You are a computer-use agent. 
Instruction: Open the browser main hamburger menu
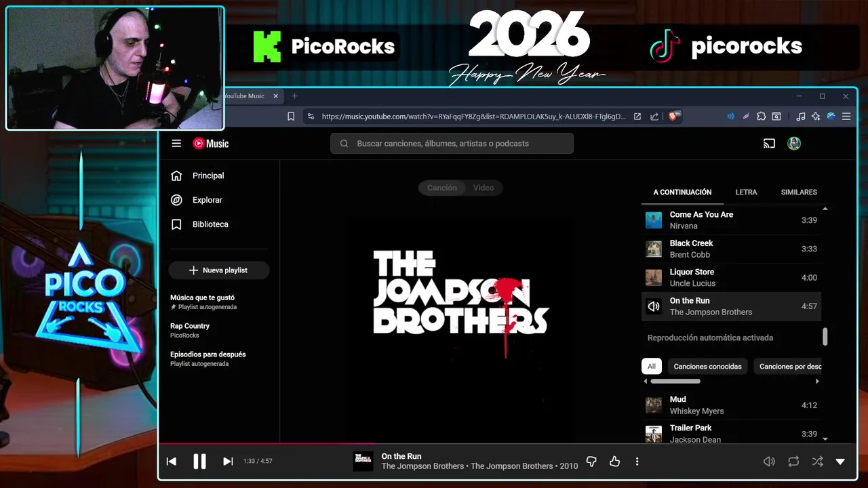[846, 117]
